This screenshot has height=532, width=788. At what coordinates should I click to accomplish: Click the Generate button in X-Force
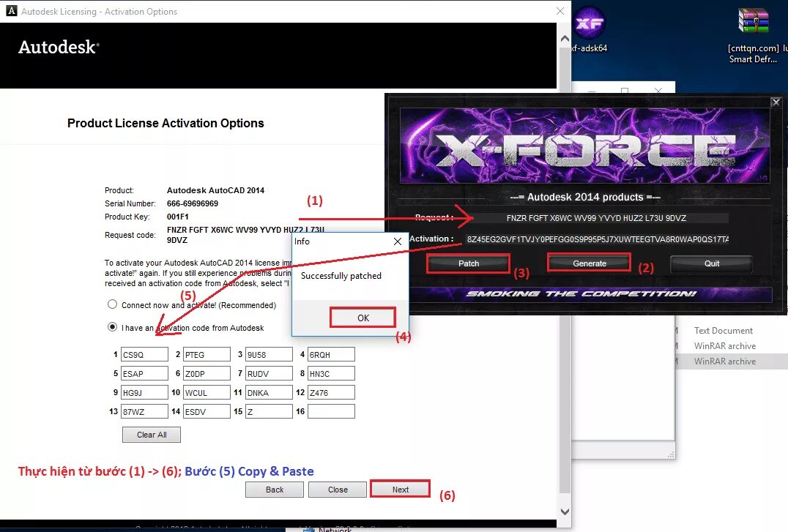[589, 263]
